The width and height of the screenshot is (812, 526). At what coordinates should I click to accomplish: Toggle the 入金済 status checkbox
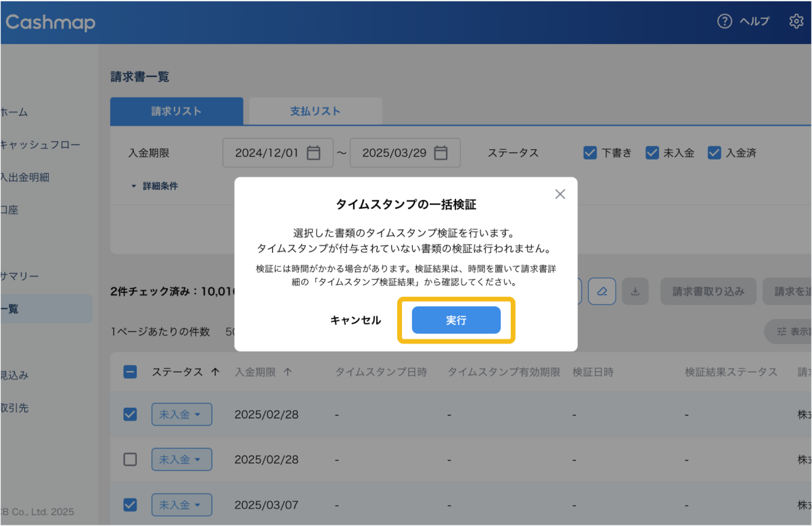pos(714,153)
